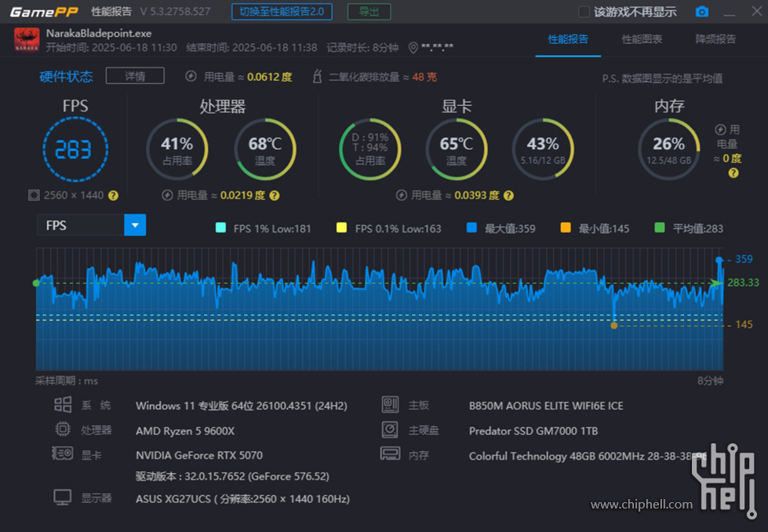Click 最小值 orange legend swatch
This screenshot has height=532, width=768.
566,228
